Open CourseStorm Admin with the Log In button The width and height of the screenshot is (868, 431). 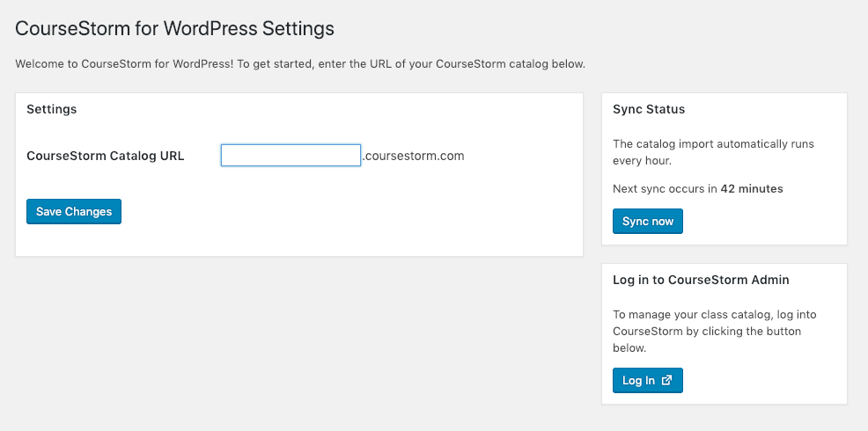pyautogui.click(x=648, y=381)
